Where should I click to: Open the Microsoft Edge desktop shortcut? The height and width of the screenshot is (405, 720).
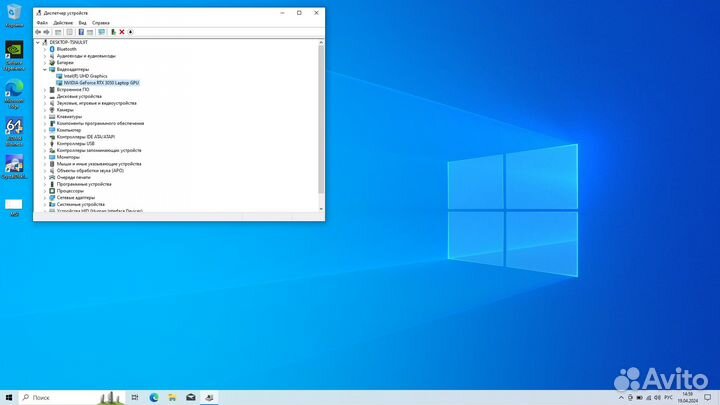tap(14, 92)
